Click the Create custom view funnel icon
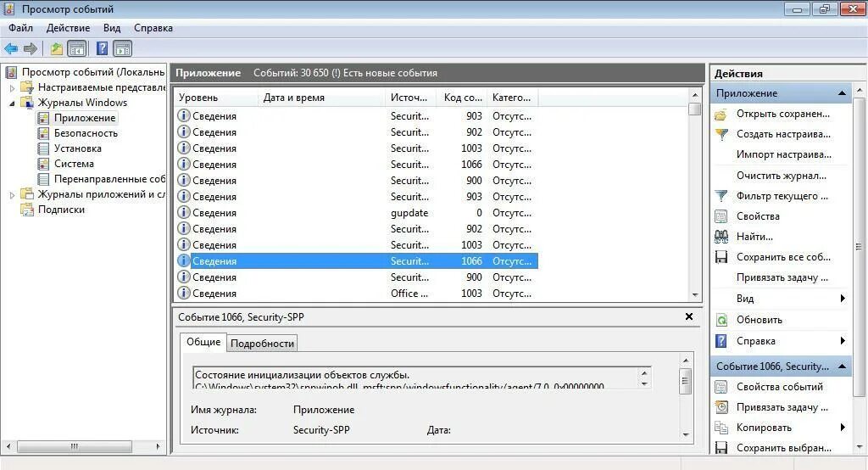 [721, 134]
